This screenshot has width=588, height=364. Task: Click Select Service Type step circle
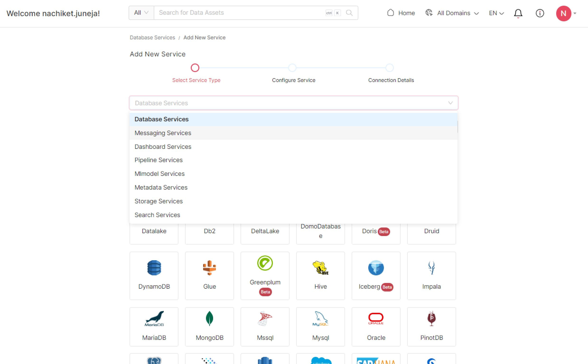[195, 68]
